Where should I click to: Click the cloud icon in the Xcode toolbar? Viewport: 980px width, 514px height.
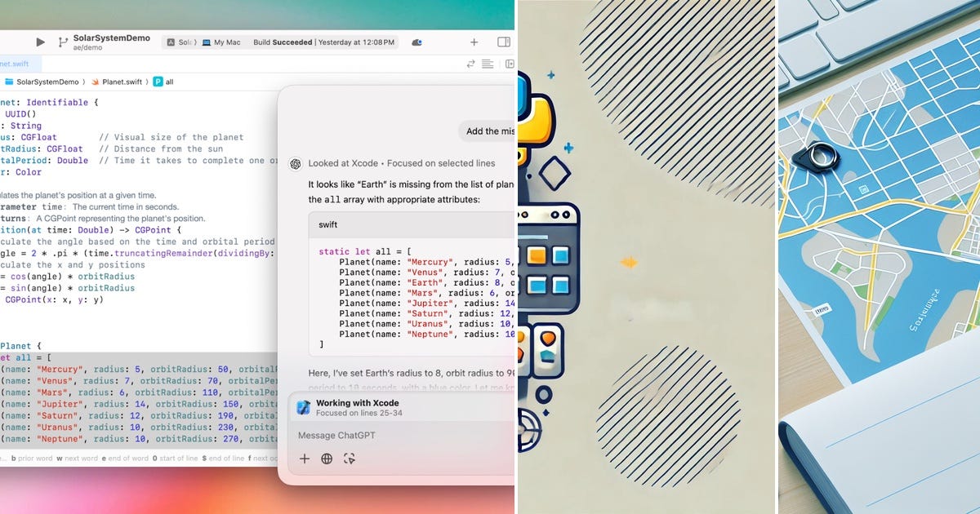tap(416, 42)
